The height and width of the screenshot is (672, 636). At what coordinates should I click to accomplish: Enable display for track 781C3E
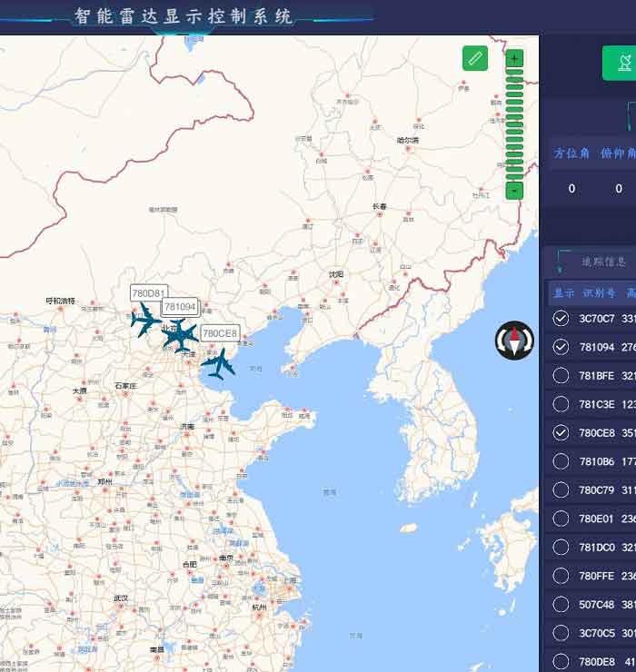(561, 404)
